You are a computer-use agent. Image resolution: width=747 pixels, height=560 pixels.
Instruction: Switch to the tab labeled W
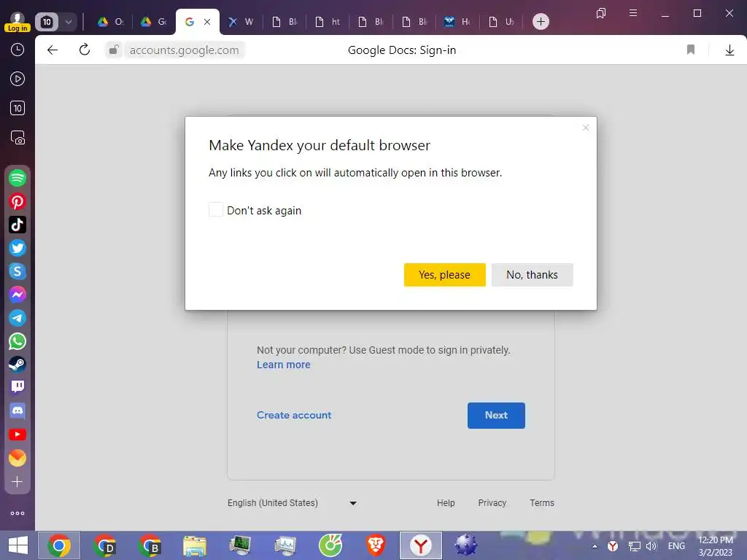pos(241,22)
